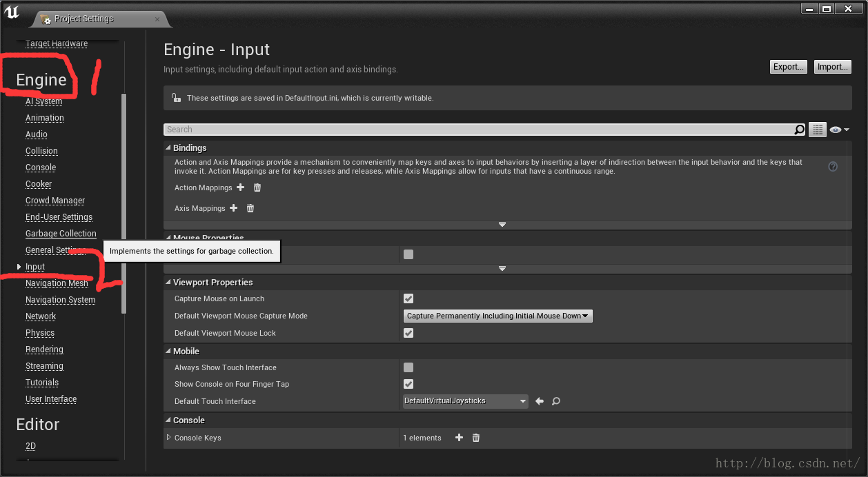The height and width of the screenshot is (477, 868).
Task: Open Console settings in sidebar
Action: pyautogui.click(x=41, y=168)
